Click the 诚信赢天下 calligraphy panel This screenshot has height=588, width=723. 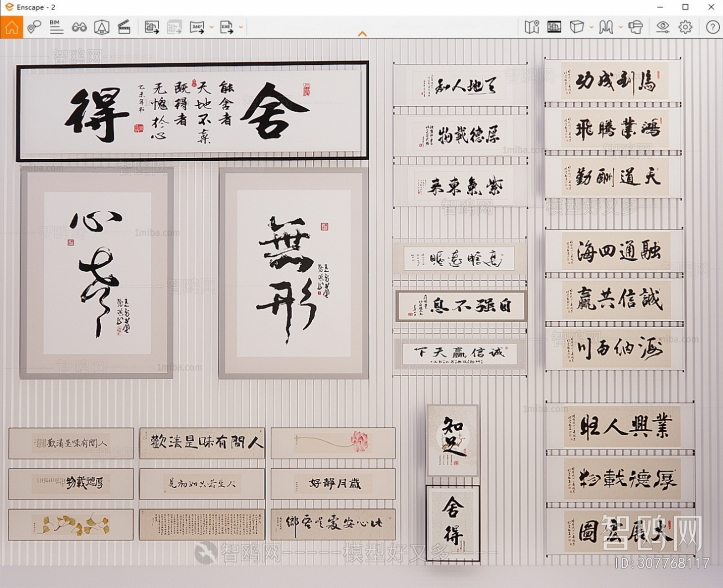coord(460,354)
